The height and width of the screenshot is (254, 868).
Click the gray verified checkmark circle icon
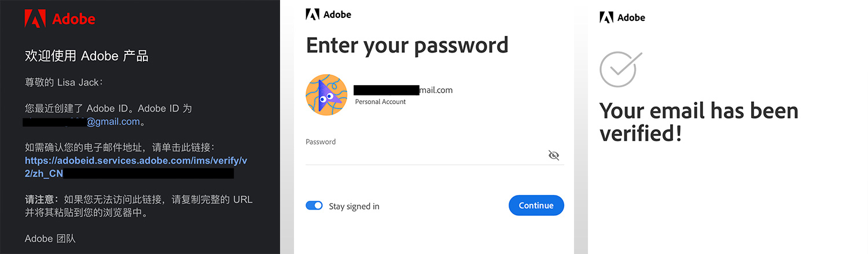coord(620,68)
